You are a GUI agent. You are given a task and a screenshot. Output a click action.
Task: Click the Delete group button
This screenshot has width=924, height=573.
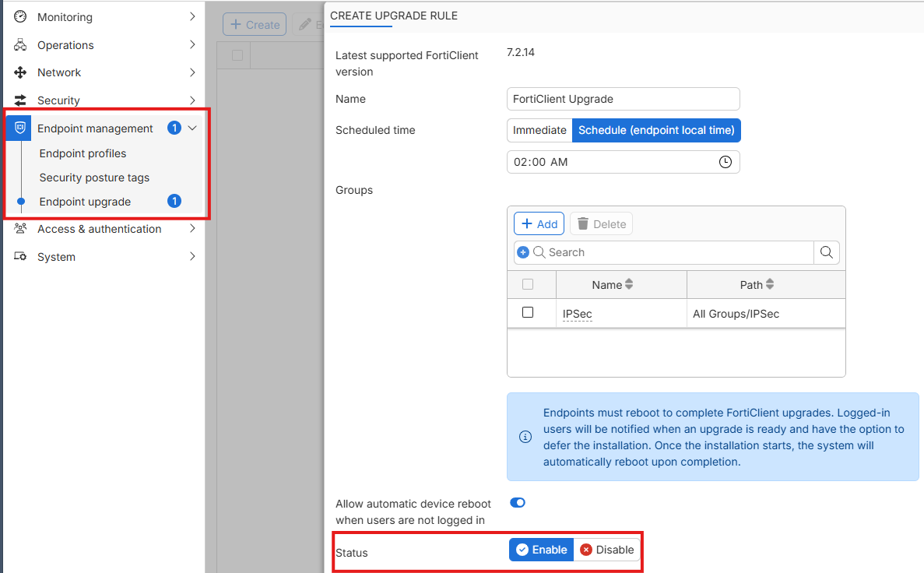tap(601, 224)
